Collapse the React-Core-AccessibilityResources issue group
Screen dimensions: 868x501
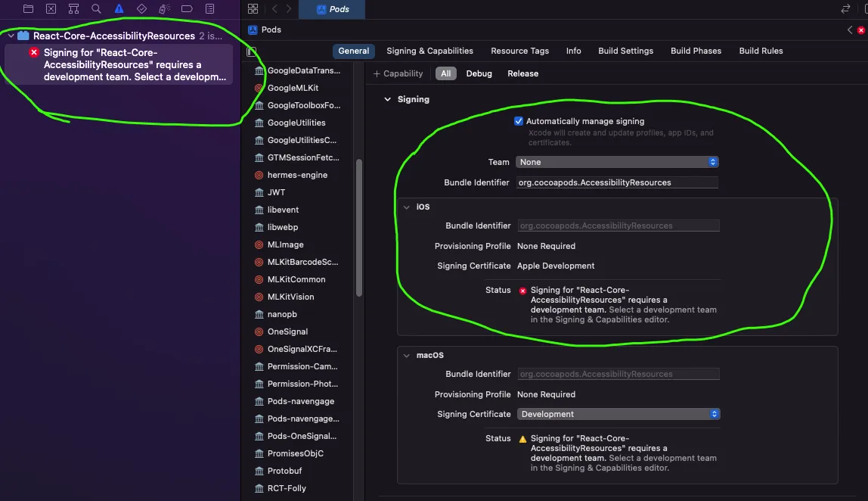coord(11,36)
